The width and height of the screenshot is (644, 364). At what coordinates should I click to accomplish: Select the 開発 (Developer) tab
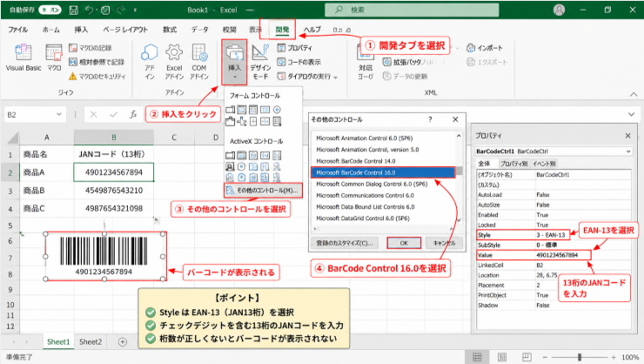282,30
